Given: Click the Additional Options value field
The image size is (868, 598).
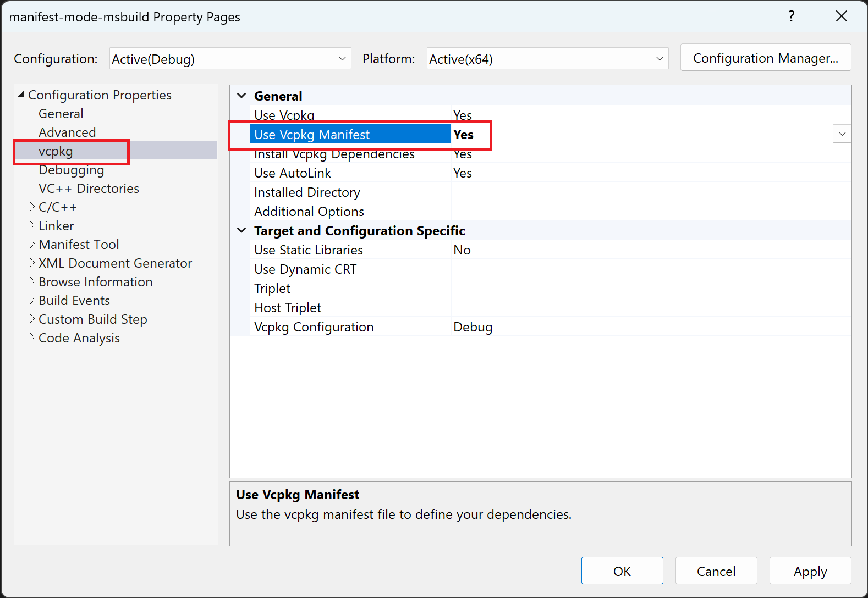Looking at the screenshot, I should pyautogui.click(x=649, y=212).
